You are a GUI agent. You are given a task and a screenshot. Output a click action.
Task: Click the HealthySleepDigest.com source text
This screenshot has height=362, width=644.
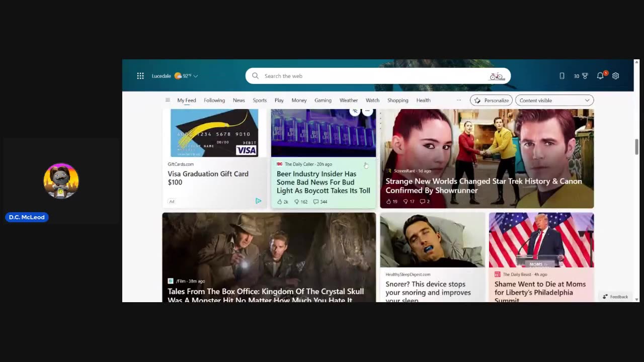click(408, 275)
